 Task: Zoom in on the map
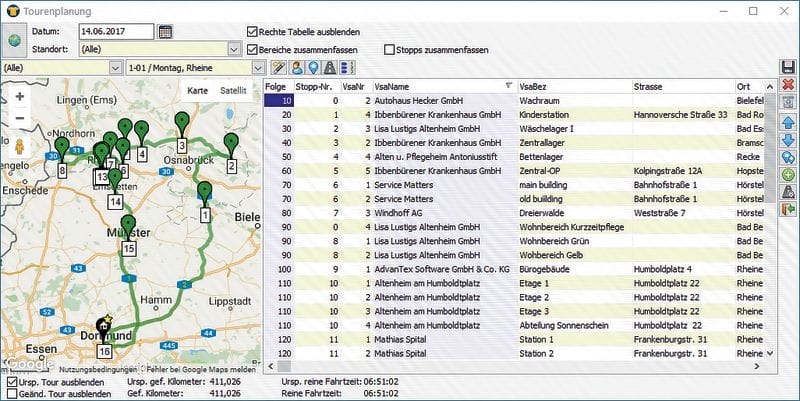tap(19, 96)
